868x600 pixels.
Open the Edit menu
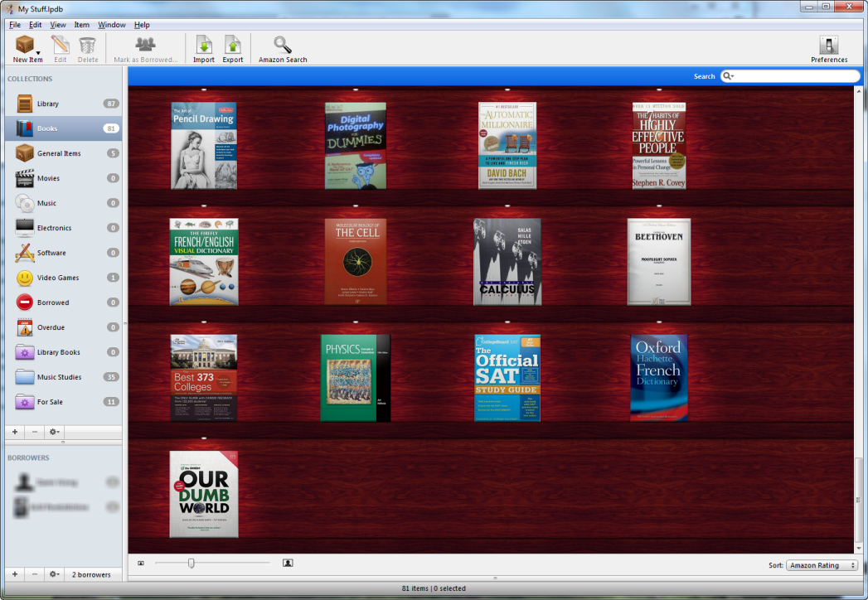pos(36,25)
